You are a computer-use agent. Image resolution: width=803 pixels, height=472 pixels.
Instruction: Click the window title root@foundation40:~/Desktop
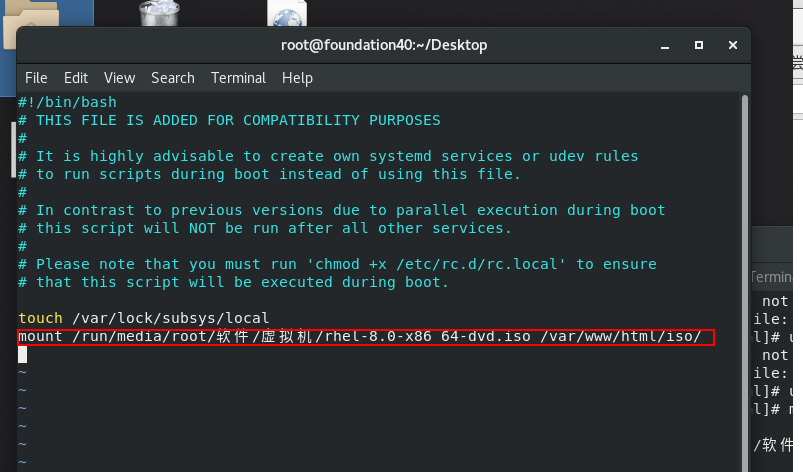pyautogui.click(x=384, y=46)
